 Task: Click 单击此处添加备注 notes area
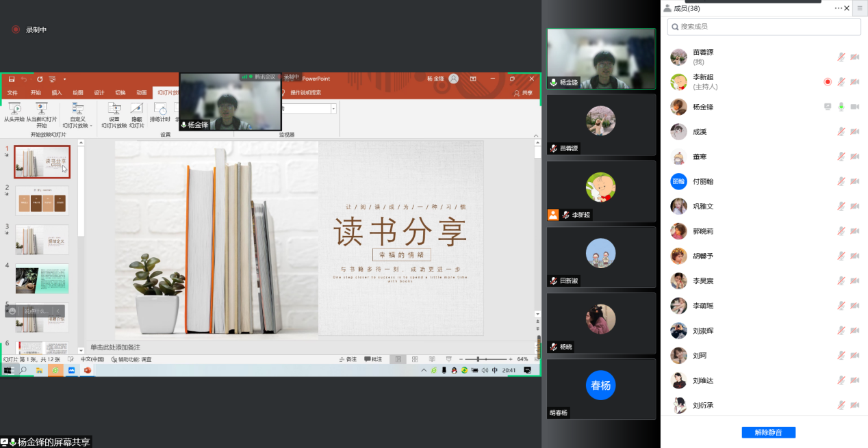(x=115, y=347)
